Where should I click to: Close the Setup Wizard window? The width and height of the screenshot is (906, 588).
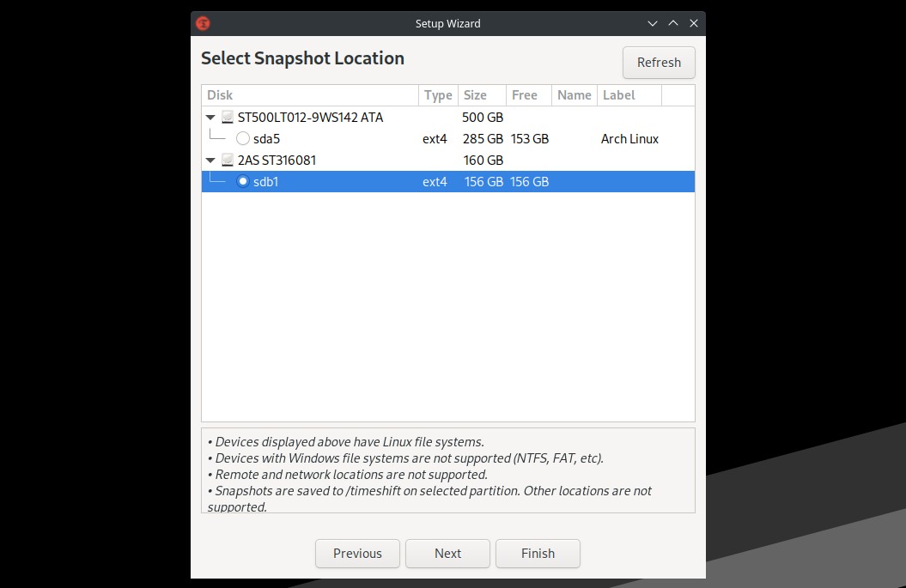[x=694, y=24]
